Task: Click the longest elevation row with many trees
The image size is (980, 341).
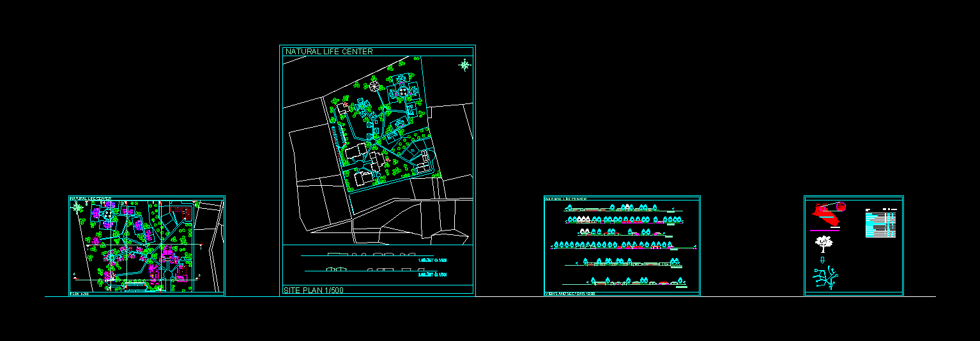Action: [x=623, y=245]
